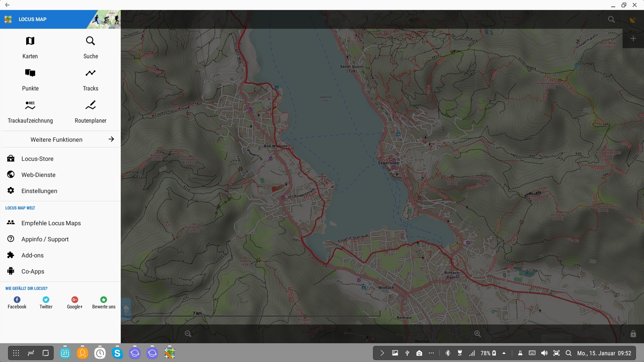This screenshot has height=362, width=644.
Task: Open the taskbar app drawer grid
Action: pyautogui.click(x=16, y=353)
